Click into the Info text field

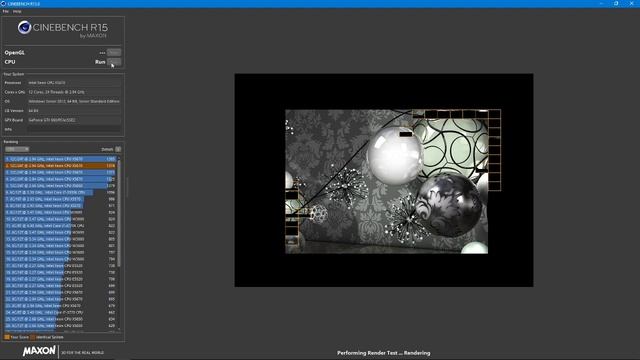(x=74, y=129)
